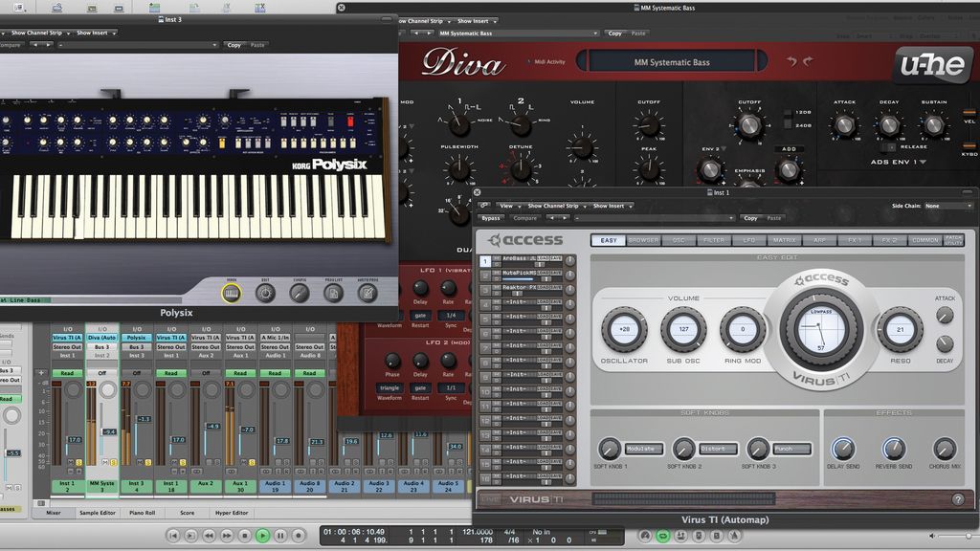The height and width of the screenshot is (551, 980).
Task: Open the Polysix CHORUS effect panel
Action: tap(299, 292)
